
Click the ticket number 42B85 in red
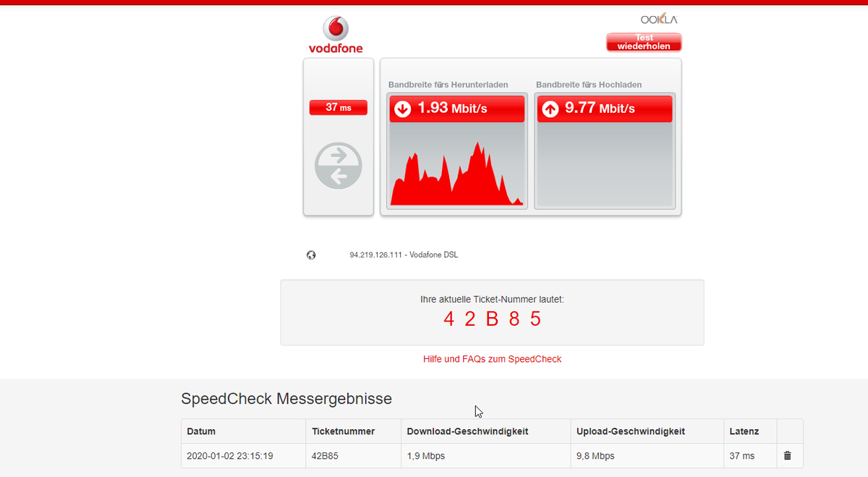(x=492, y=319)
